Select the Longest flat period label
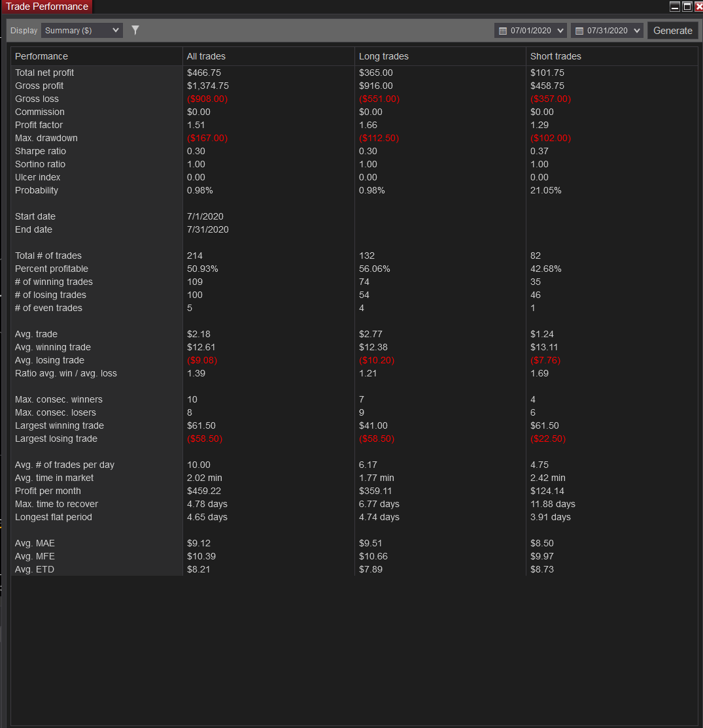The image size is (703, 728). (x=54, y=517)
